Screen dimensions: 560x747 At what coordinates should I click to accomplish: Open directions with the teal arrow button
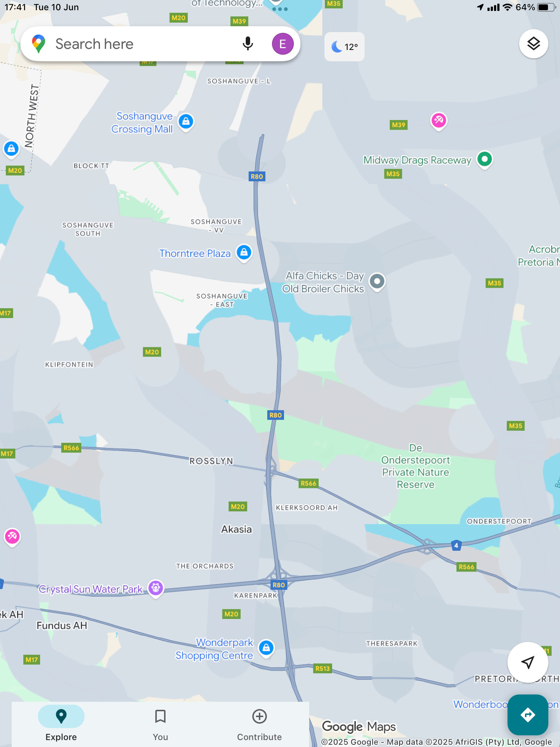point(528,715)
